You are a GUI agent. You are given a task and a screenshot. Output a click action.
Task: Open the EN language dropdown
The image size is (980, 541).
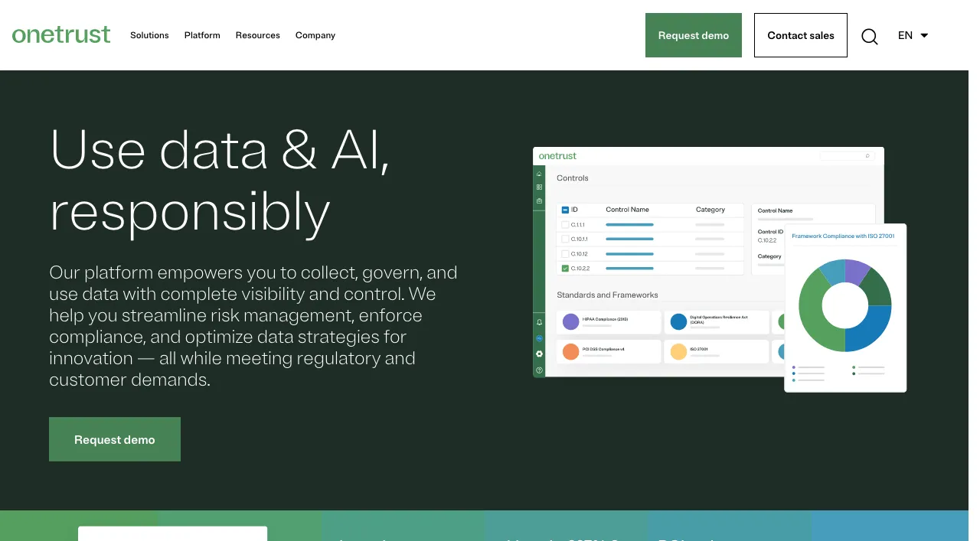point(913,35)
